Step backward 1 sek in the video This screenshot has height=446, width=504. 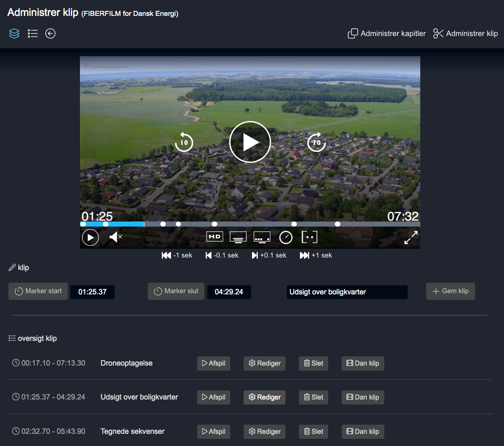tap(177, 255)
